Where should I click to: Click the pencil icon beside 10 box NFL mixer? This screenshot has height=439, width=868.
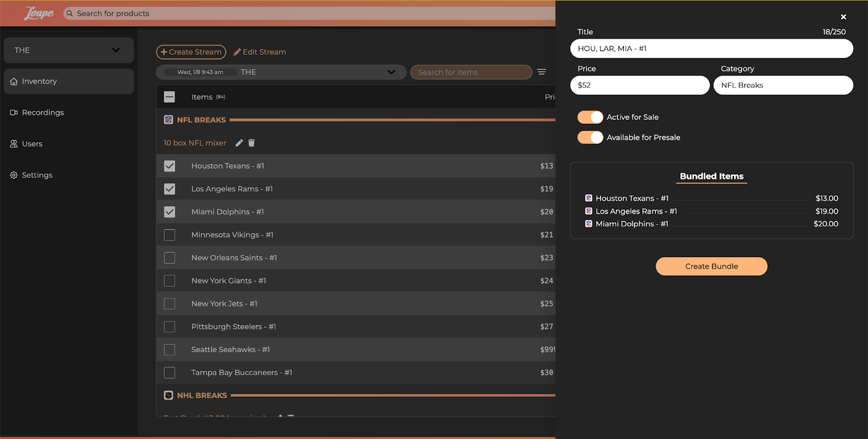click(x=239, y=143)
